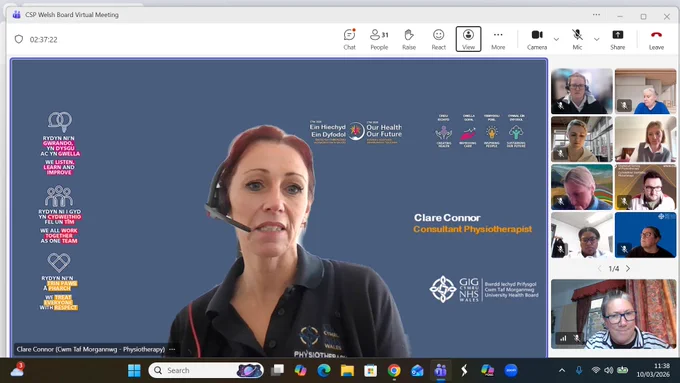The width and height of the screenshot is (680, 383).
Task: Open volume control in system tray
Action: [609, 370]
